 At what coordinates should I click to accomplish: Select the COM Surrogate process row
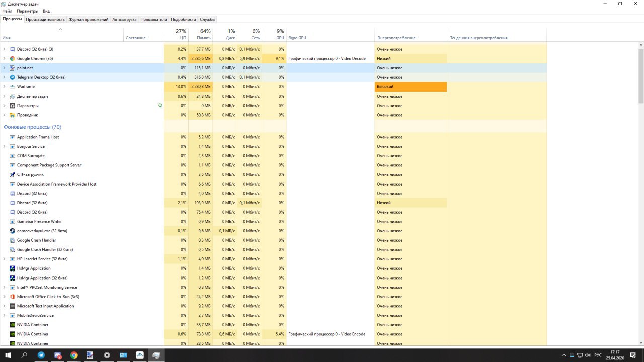click(273, 156)
